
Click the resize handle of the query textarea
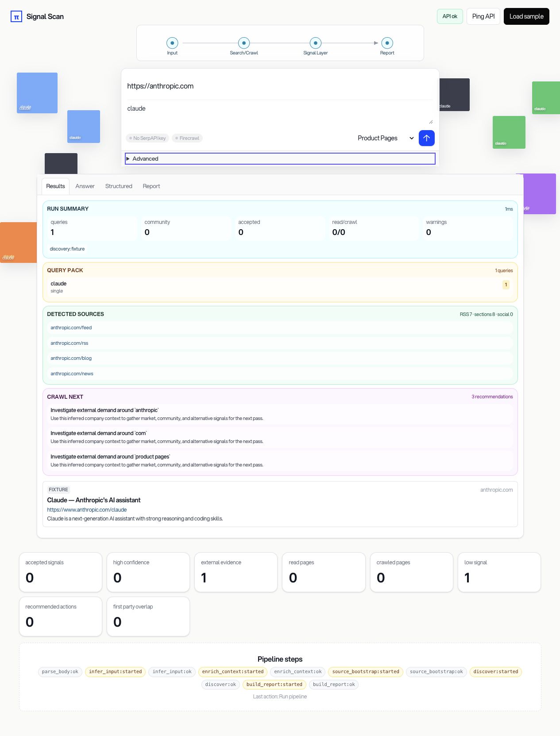pos(431,122)
